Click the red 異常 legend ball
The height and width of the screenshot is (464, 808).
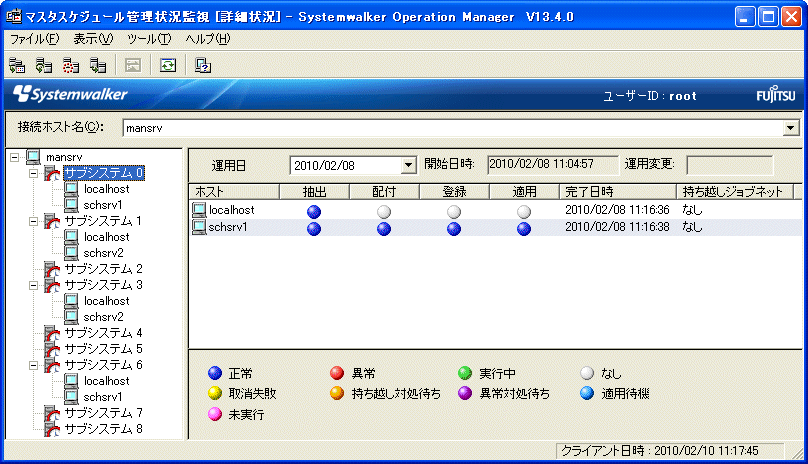pos(337,373)
